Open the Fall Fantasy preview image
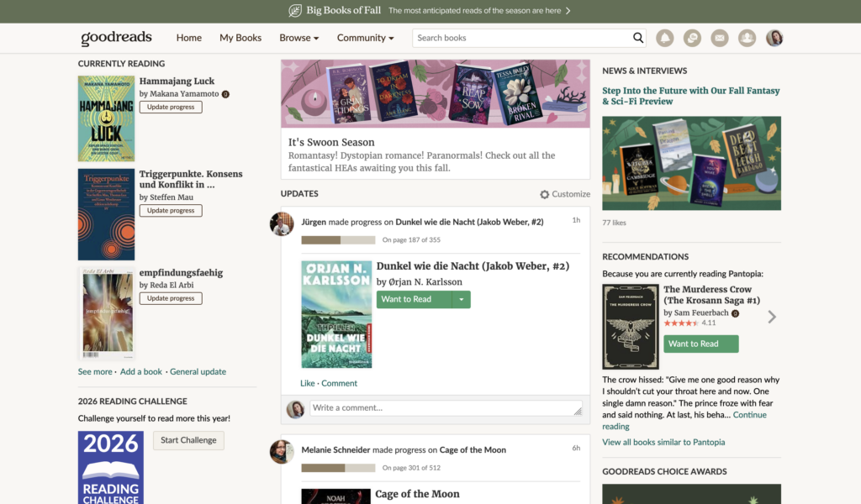The image size is (861, 504). (691, 164)
